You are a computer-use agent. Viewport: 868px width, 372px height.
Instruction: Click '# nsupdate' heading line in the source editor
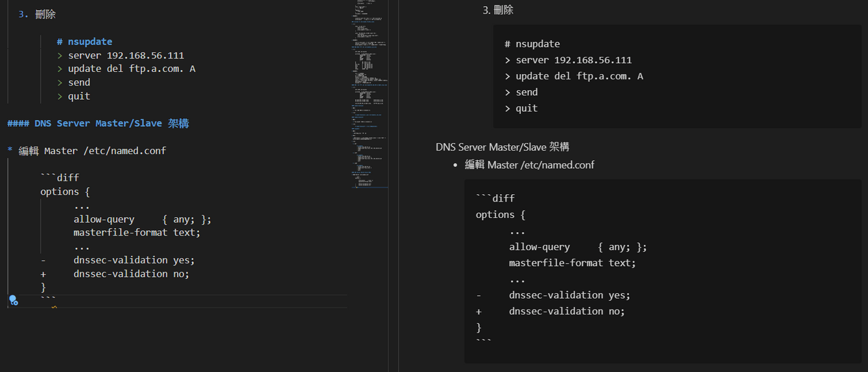tap(85, 41)
